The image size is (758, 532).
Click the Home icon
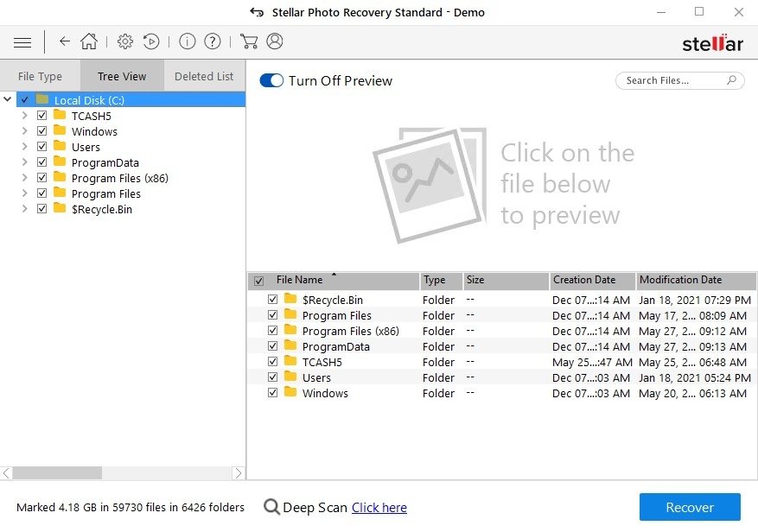pos(89,41)
